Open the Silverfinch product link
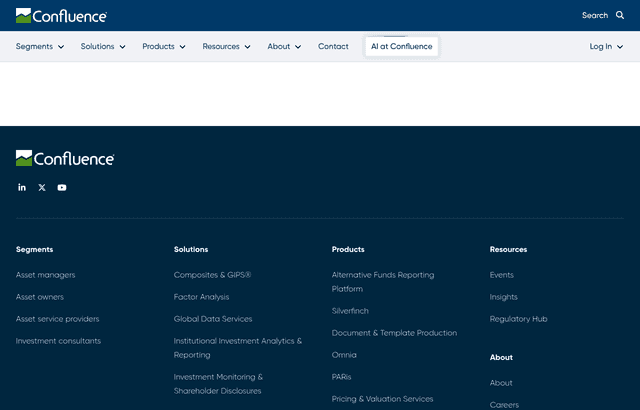Screen dimensions: 640x410 [x=350, y=311]
